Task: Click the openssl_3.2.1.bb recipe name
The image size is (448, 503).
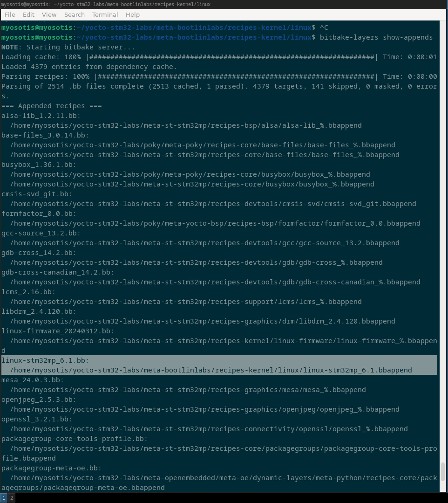Action: tap(37, 419)
